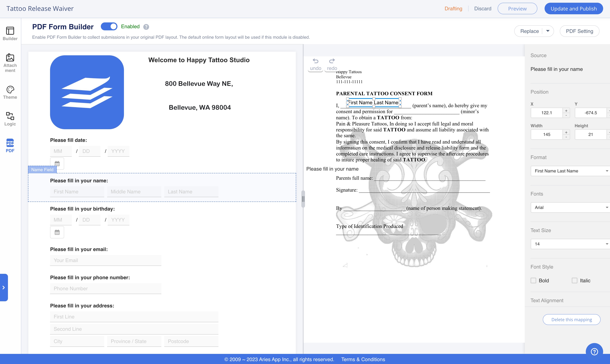Click the undo arrow icon
Image resolution: width=610 pixels, height=364 pixels.
[x=315, y=61]
